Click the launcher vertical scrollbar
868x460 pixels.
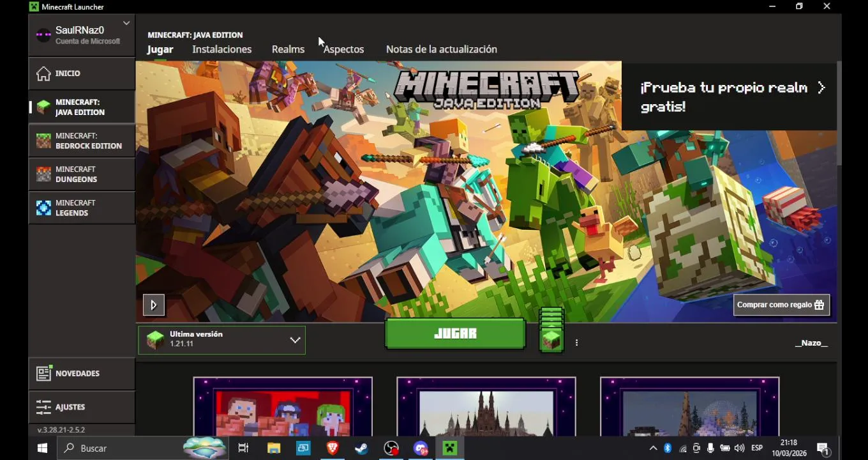point(839,114)
